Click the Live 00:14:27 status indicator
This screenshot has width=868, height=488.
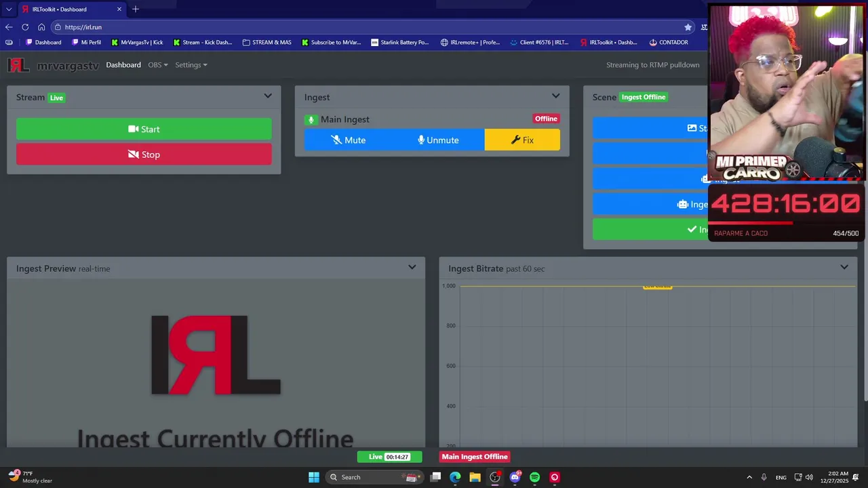tap(389, 457)
